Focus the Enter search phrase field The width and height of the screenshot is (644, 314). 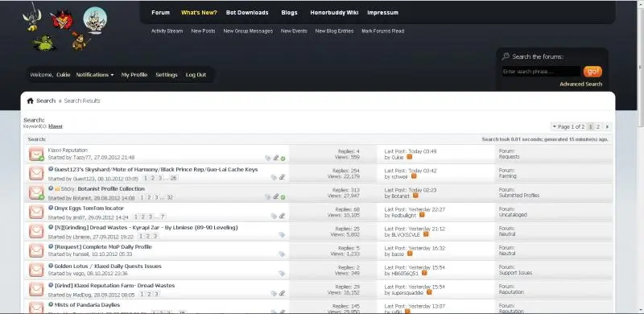coord(541,72)
